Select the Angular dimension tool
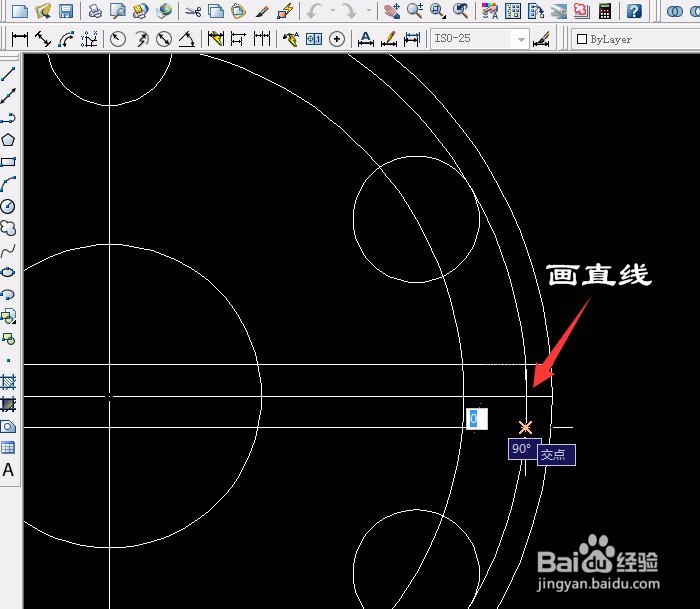The width and height of the screenshot is (700, 609). [x=187, y=39]
